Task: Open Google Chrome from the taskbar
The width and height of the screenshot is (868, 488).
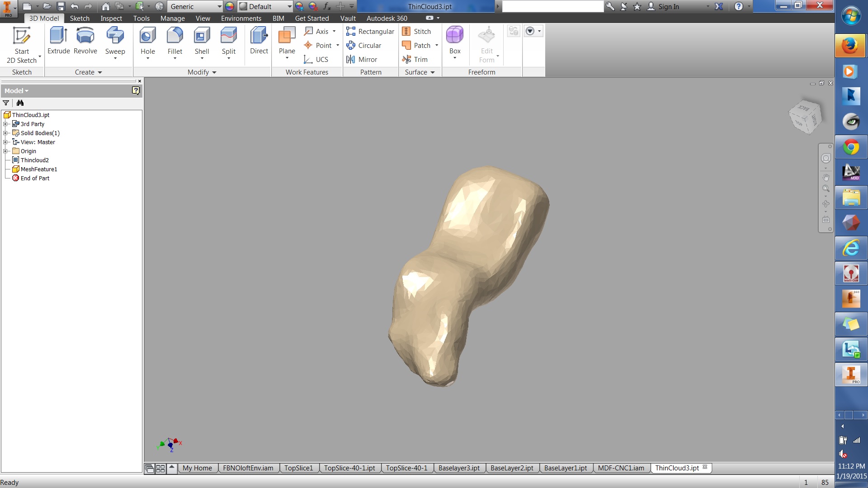Action: tap(850, 147)
